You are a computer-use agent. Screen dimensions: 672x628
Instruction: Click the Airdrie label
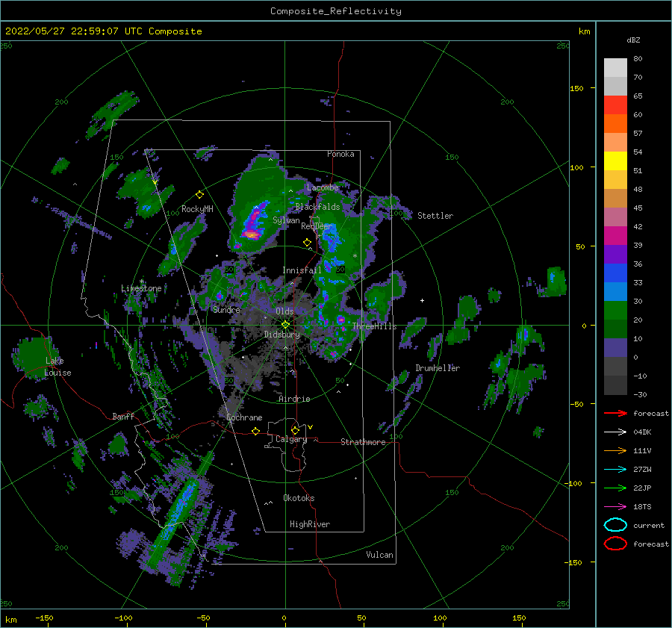(x=294, y=399)
